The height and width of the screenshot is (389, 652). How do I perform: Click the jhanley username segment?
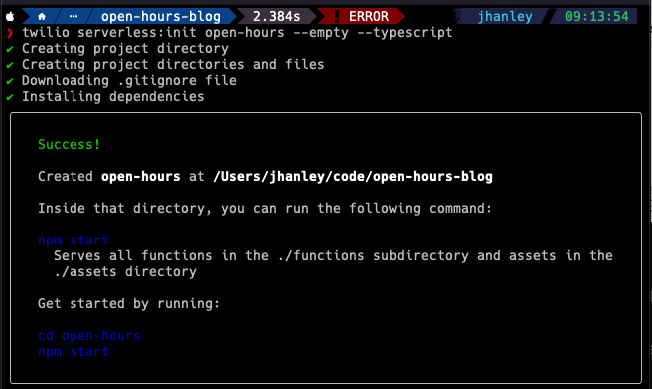[505, 17]
